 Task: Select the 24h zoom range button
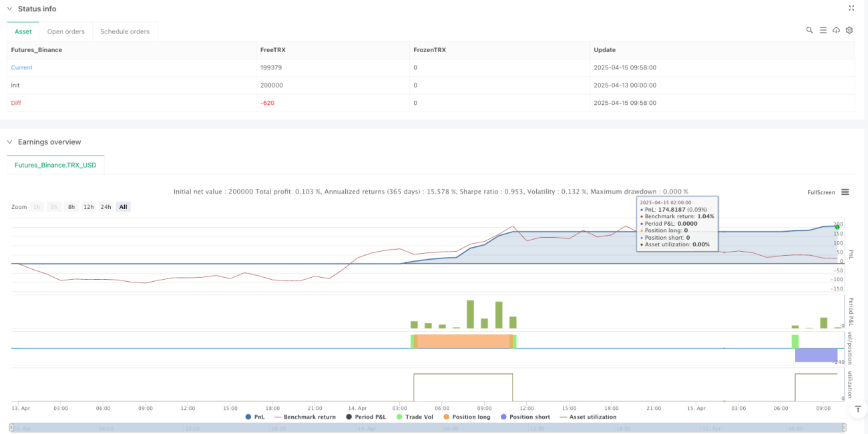point(106,207)
